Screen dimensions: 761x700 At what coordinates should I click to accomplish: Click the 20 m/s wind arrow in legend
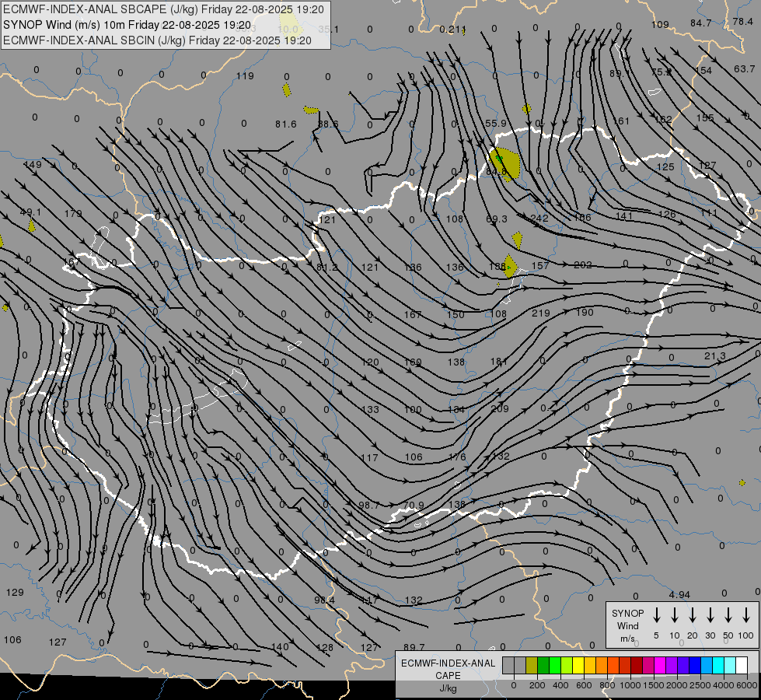[x=692, y=615]
